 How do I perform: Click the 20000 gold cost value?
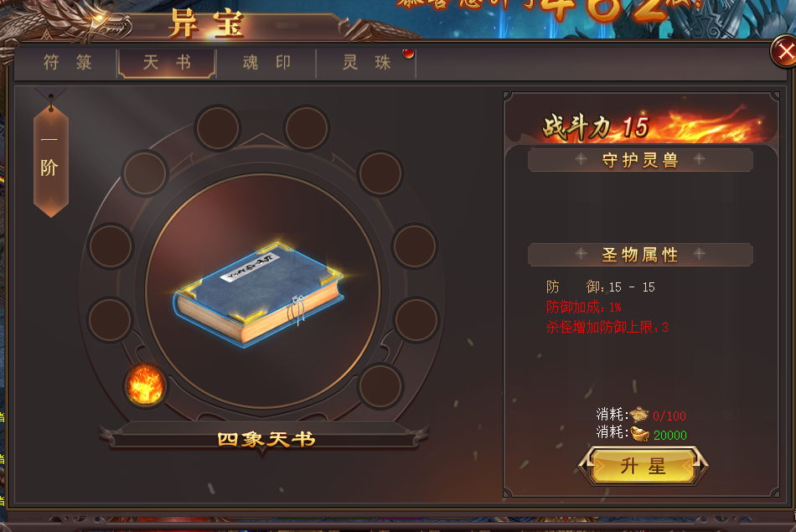669,435
